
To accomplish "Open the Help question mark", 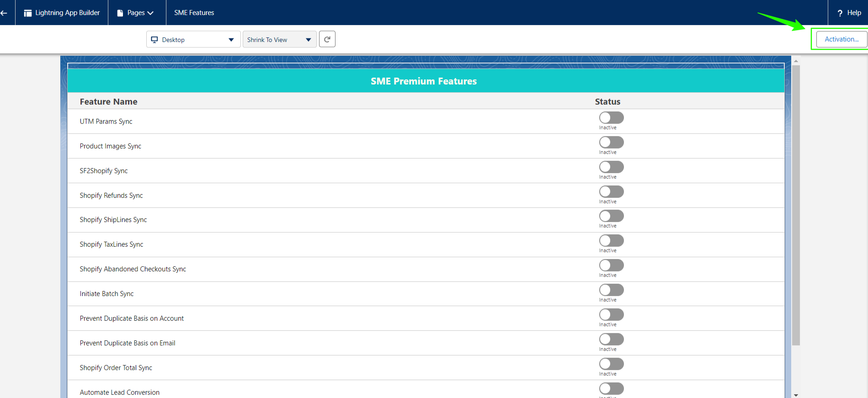I will tap(840, 13).
